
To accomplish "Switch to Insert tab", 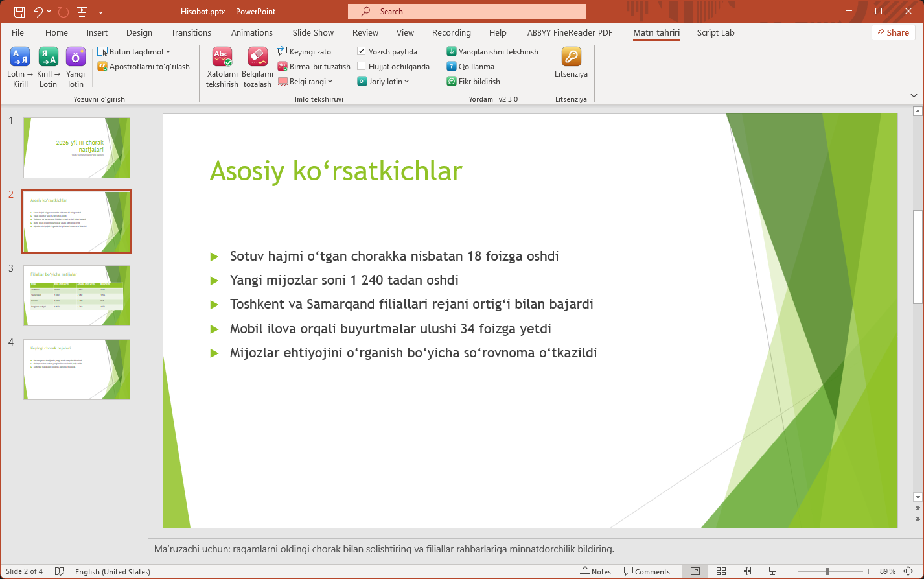I will pos(97,32).
